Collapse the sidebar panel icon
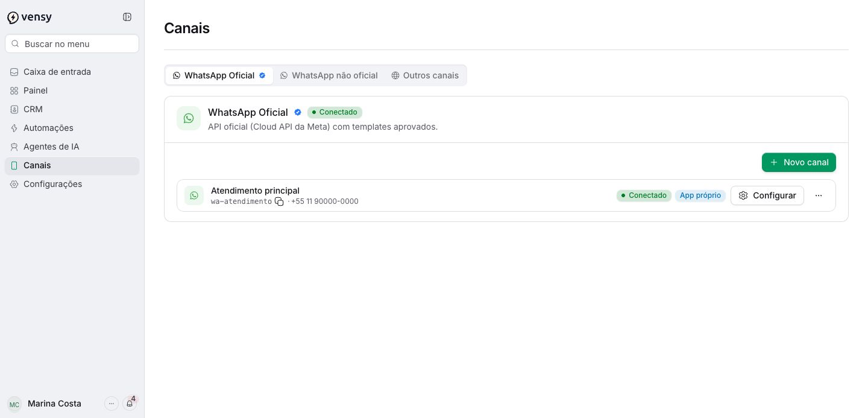The height and width of the screenshot is (418, 868). click(127, 17)
